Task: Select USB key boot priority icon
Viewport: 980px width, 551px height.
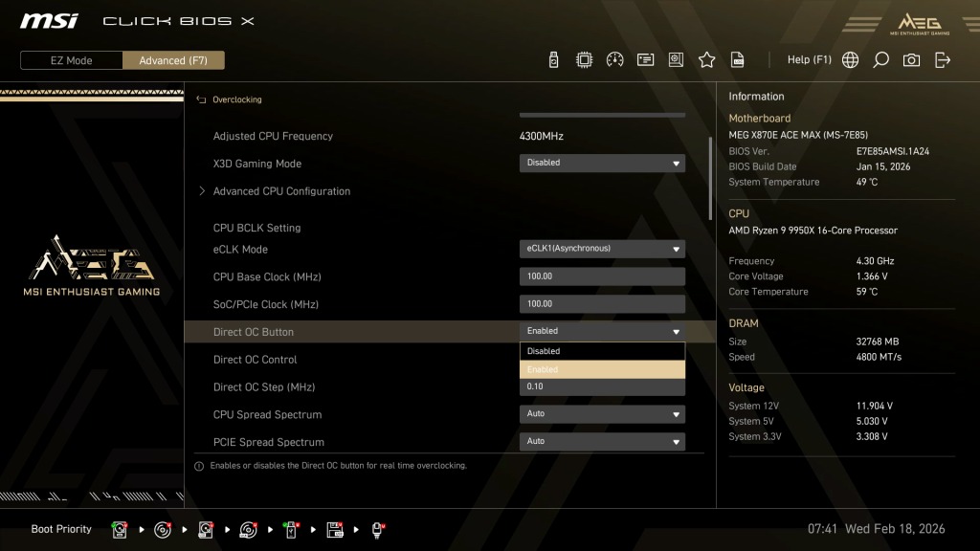Action: (x=291, y=530)
